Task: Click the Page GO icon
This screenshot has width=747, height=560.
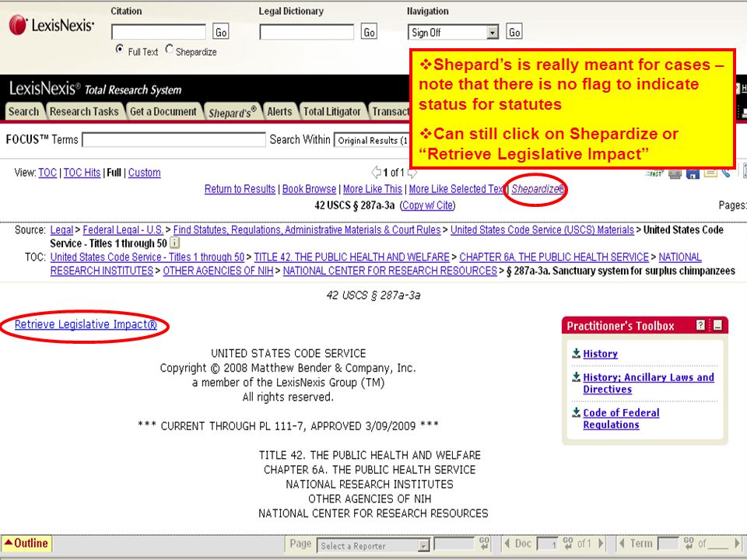Action: (484, 544)
